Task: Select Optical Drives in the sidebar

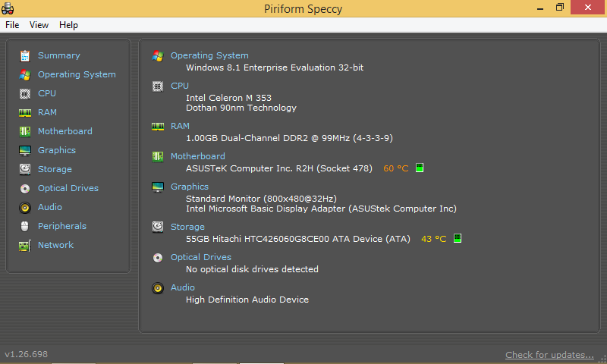Action: point(68,188)
